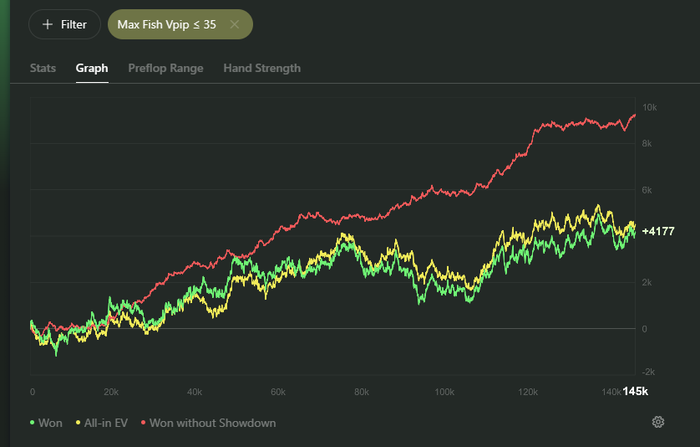Click the green Won legend dot

pos(32,422)
